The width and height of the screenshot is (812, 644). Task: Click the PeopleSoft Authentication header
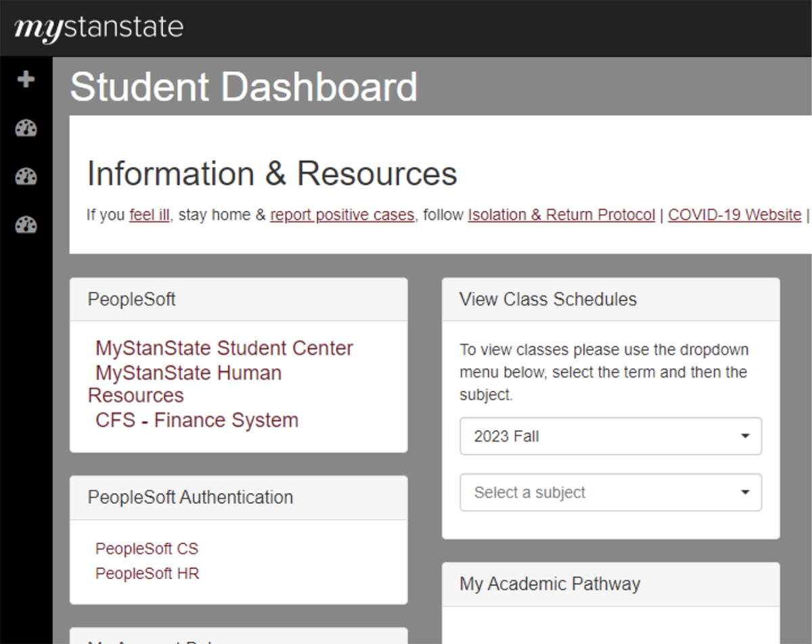pyautogui.click(x=238, y=497)
